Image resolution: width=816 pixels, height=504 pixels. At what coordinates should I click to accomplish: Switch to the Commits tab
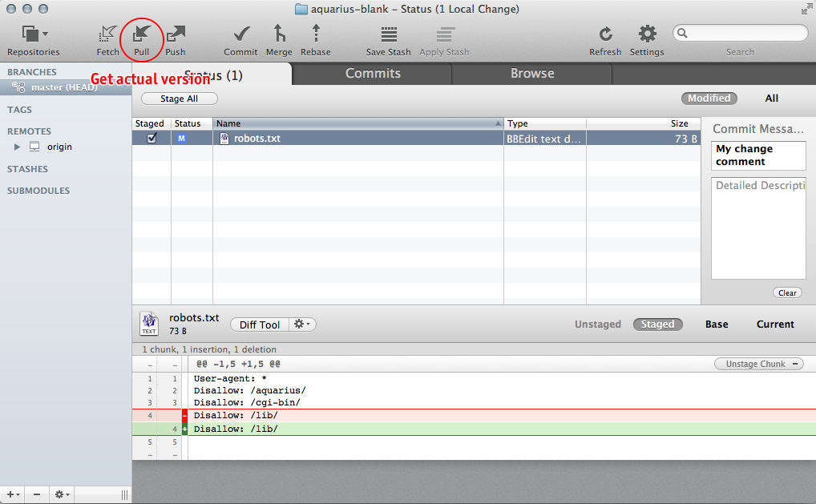tap(373, 74)
